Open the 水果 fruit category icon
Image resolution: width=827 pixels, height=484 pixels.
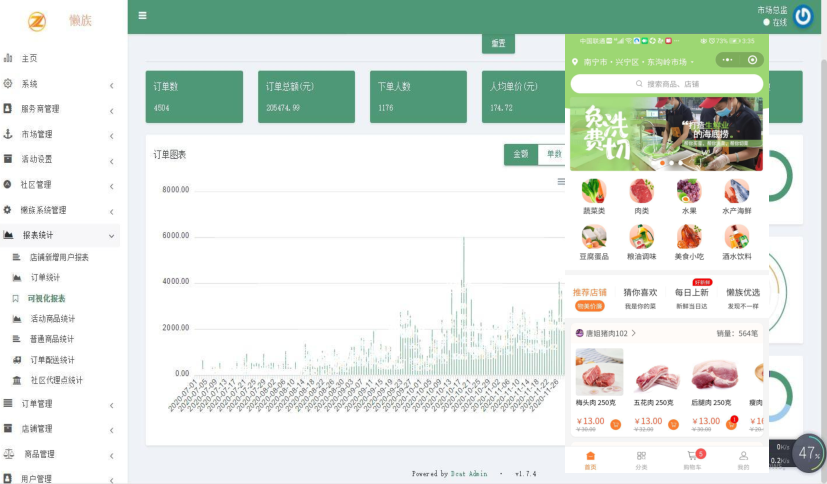pos(688,191)
